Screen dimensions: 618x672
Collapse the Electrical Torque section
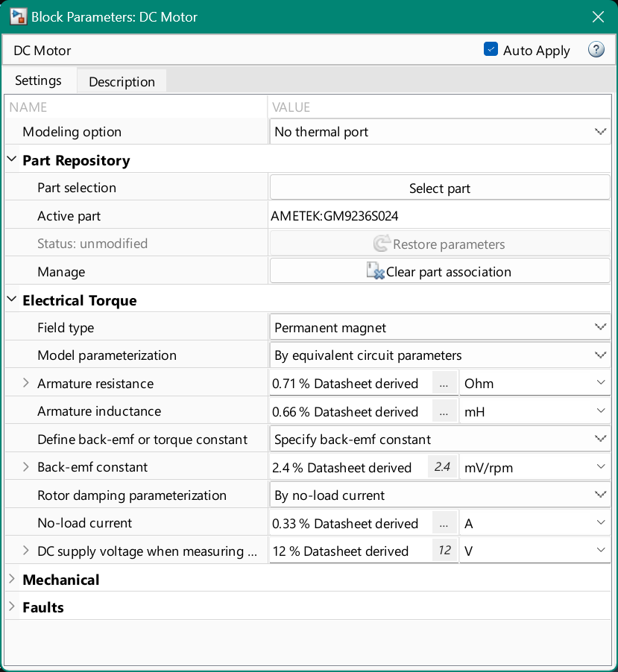(x=12, y=300)
